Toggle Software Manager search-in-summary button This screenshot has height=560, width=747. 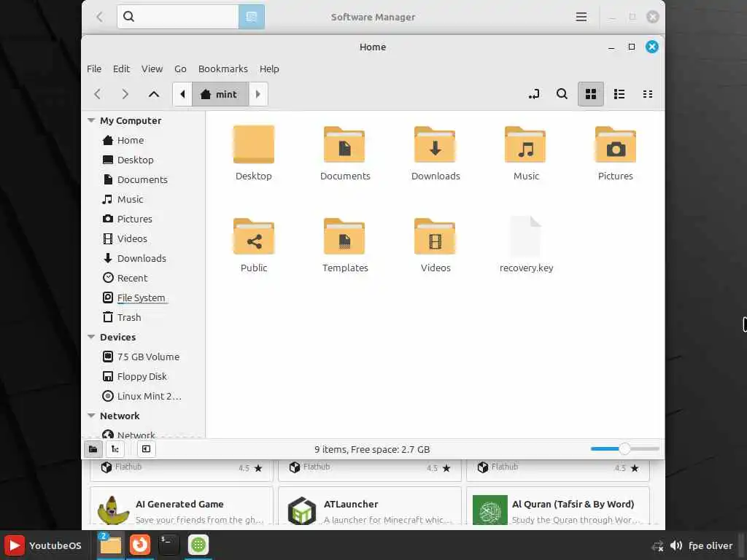(251, 17)
